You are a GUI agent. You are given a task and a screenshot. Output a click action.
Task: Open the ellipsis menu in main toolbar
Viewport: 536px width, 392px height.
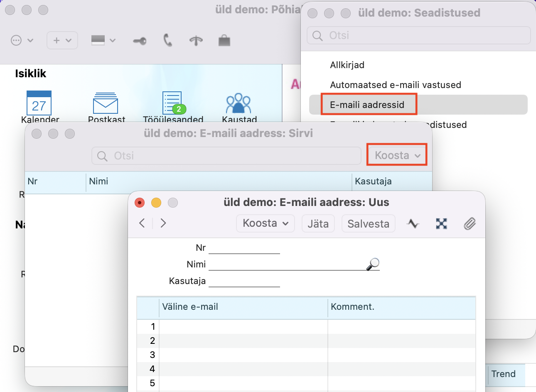pyautogui.click(x=22, y=40)
